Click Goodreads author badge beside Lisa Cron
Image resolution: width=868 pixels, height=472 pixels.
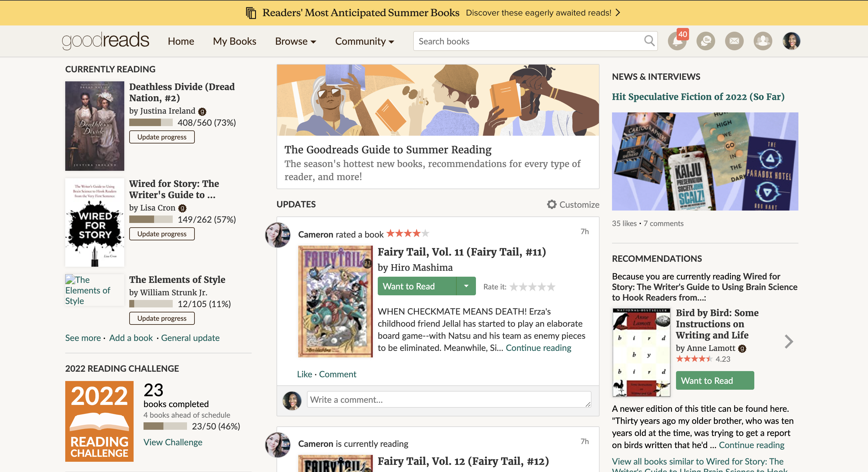[182, 208]
